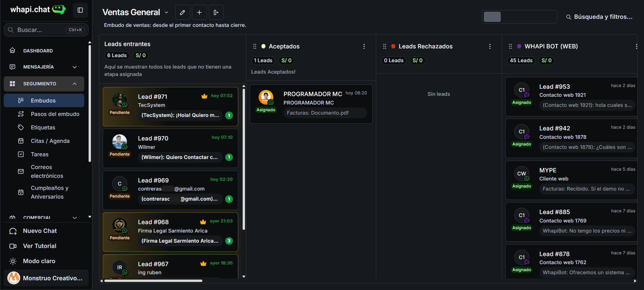Open Lead #885 Contacto web 1769 card
Viewport: 644px width, 290px height.
[x=571, y=222]
